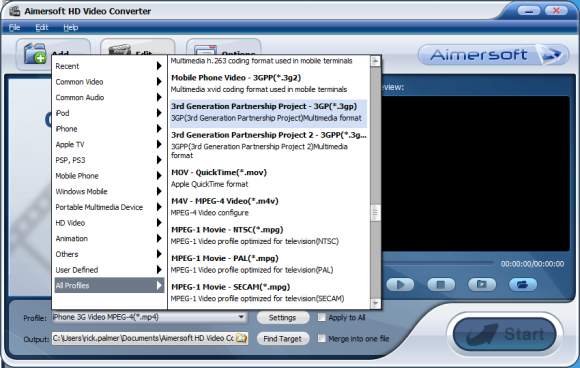Click the preview seek progress bar

tap(438, 263)
